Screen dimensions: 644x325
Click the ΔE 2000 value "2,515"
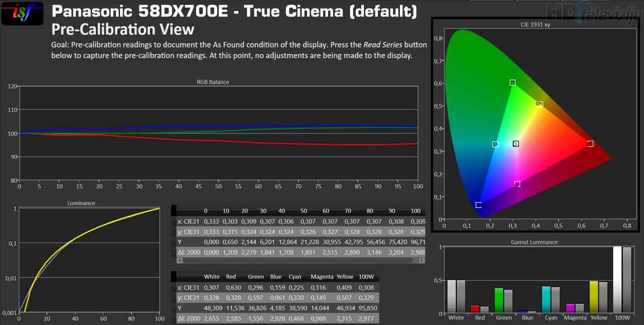(330, 251)
